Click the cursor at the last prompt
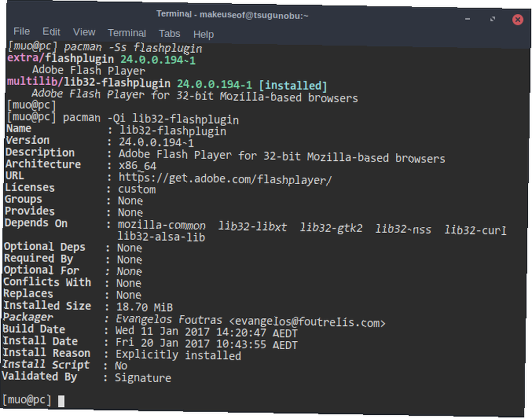The width and height of the screenshot is (532, 419). [x=61, y=401]
